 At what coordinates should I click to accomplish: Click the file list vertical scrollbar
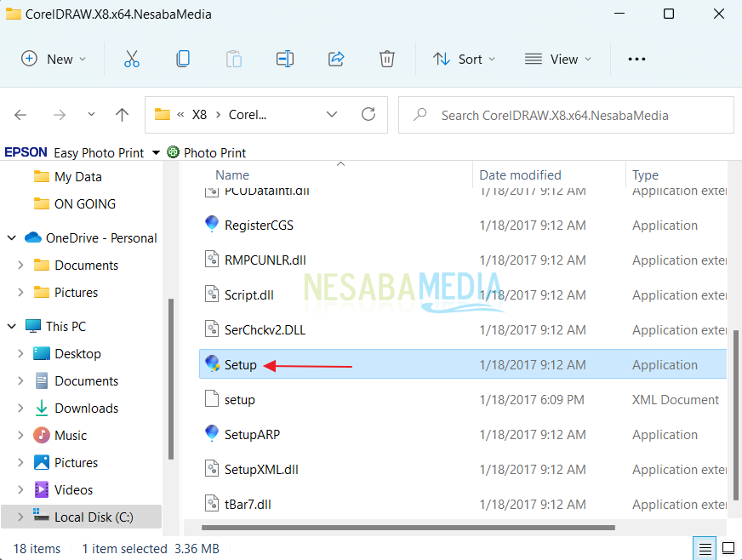[735, 414]
